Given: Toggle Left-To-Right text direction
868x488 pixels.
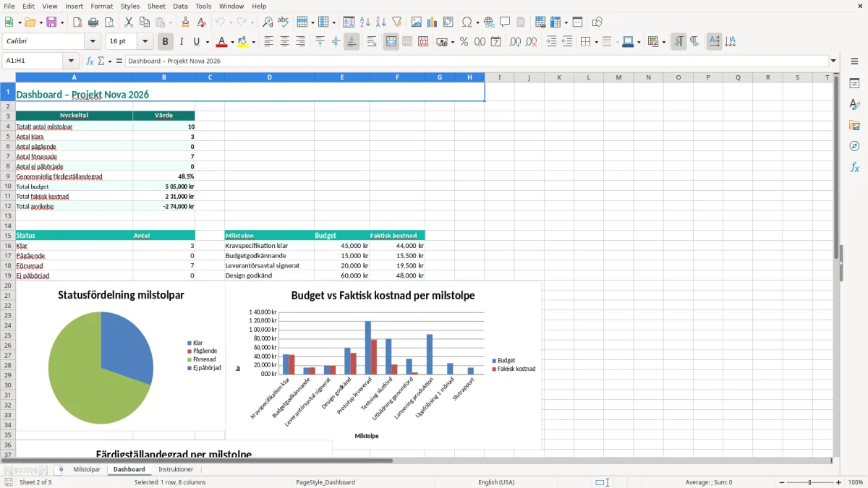Looking at the screenshot, I should pos(678,42).
